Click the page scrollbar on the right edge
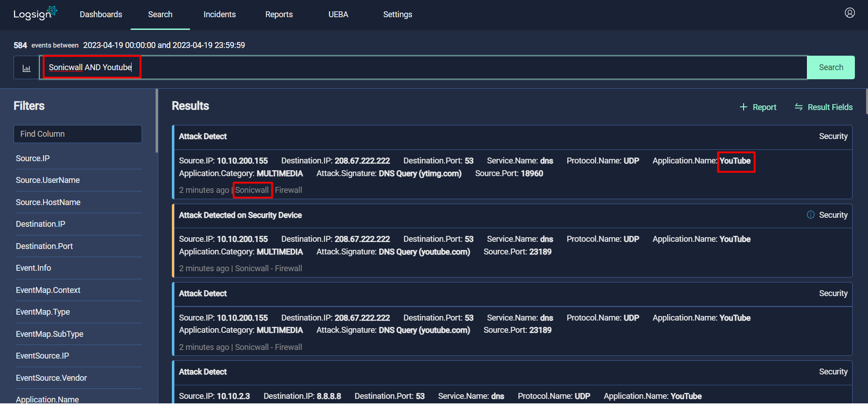The width and height of the screenshot is (868, 407). 866,101
